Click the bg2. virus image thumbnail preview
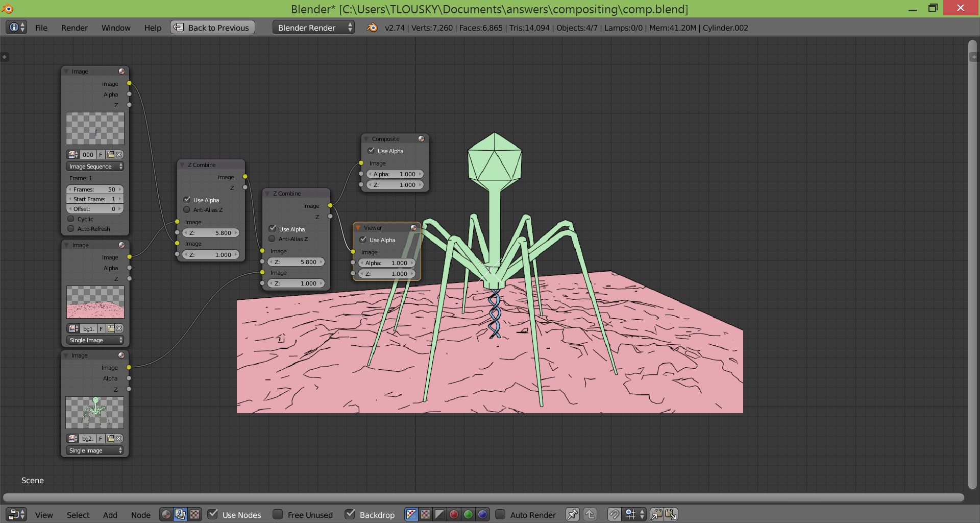Viewport: 980px width, 523px height. click(x=95, y=412)
